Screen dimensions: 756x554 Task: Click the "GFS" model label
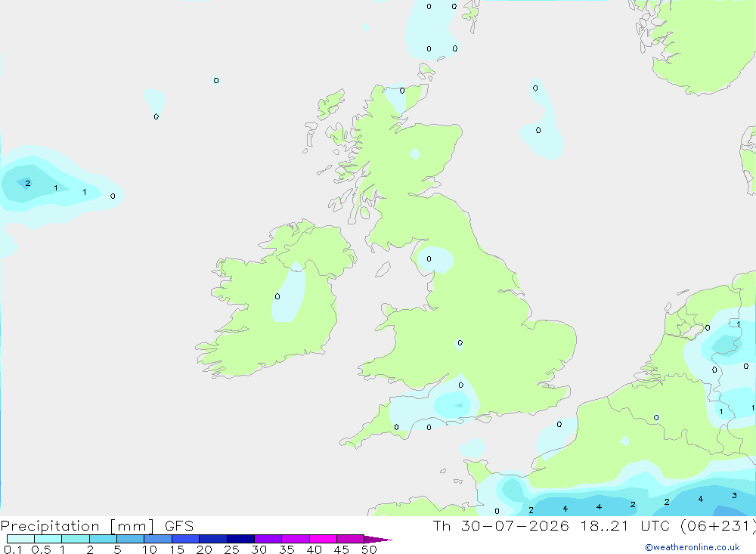coord(179,525)
